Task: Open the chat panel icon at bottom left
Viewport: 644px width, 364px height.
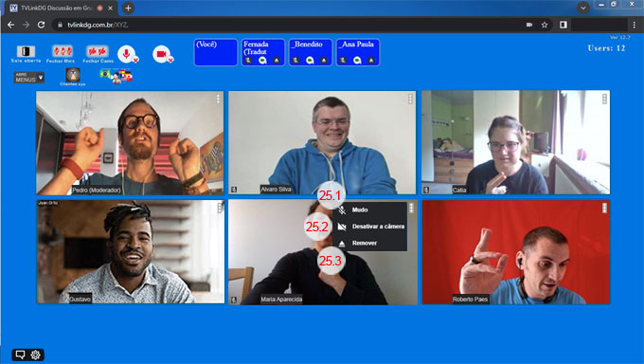Action: [20, 355]
